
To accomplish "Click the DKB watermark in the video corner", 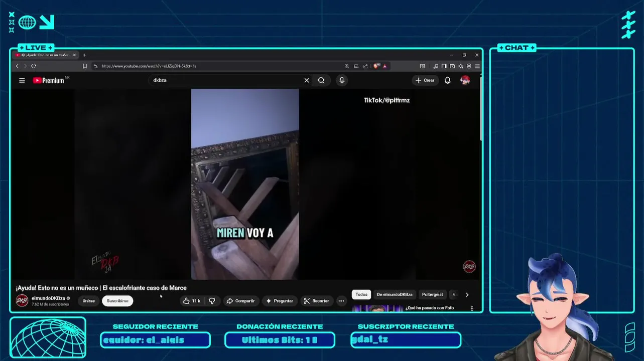I will (x=469, y=267).
